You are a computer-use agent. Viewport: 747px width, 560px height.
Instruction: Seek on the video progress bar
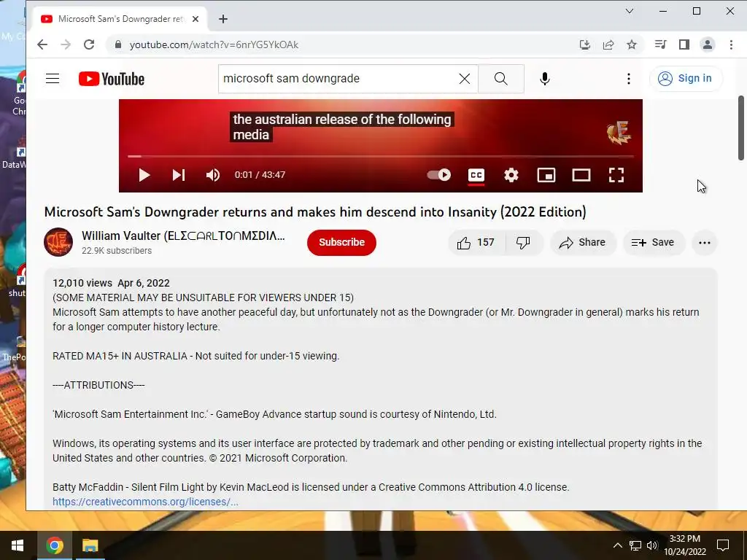point(381,156)
